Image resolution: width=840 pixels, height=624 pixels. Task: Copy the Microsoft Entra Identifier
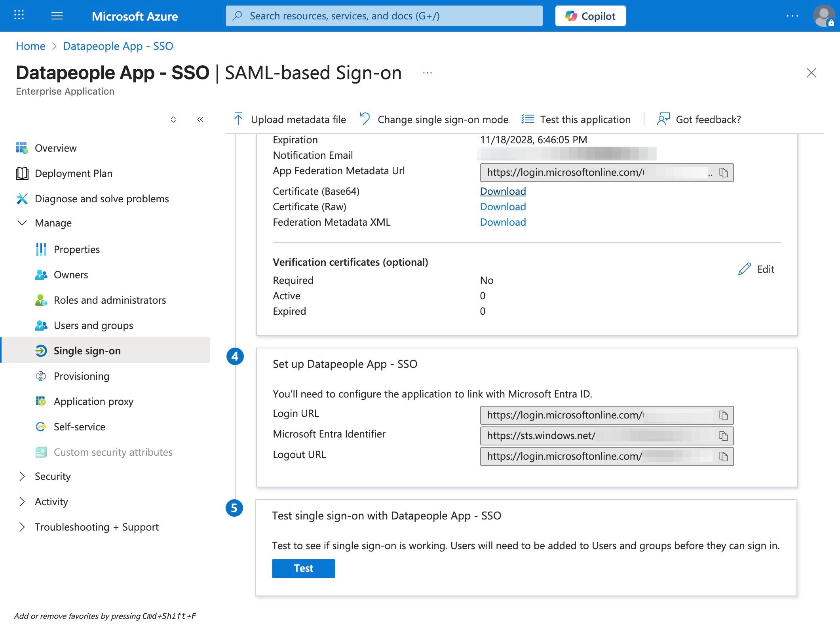click(x=723, y=436)
